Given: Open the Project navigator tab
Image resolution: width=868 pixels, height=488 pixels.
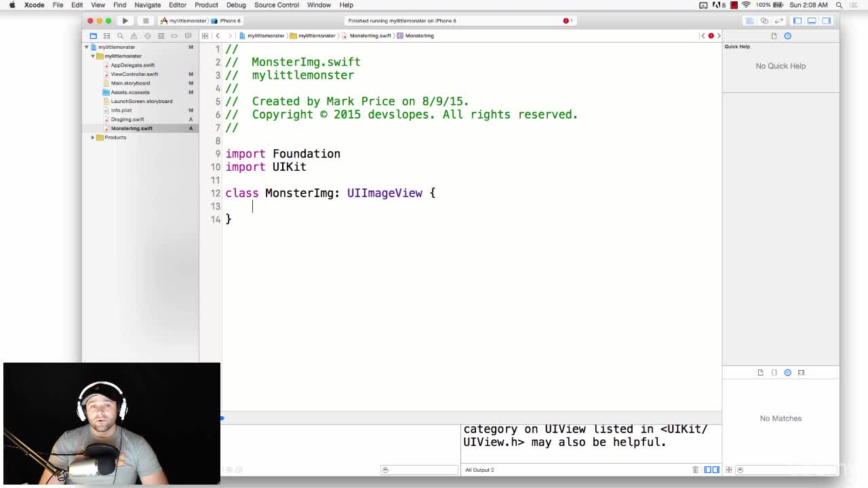Looking at the screenshot, I should 94,36.
